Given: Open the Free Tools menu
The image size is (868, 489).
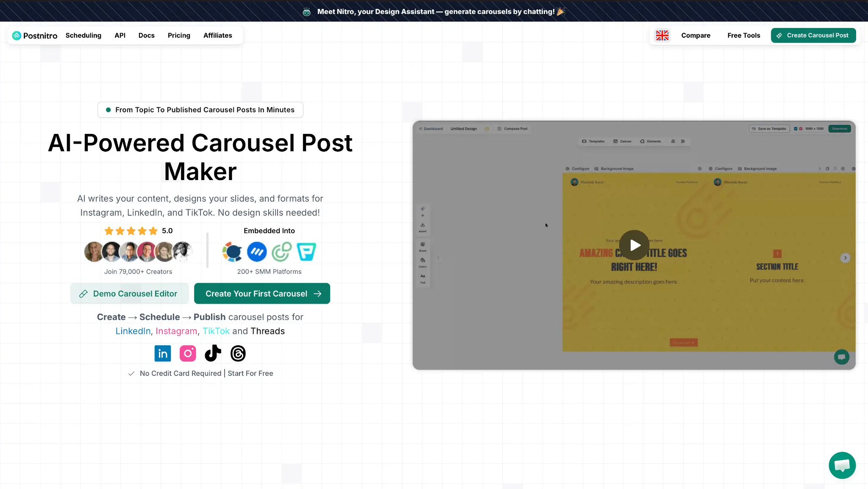Looking at the screenshot, I should 743,36.
